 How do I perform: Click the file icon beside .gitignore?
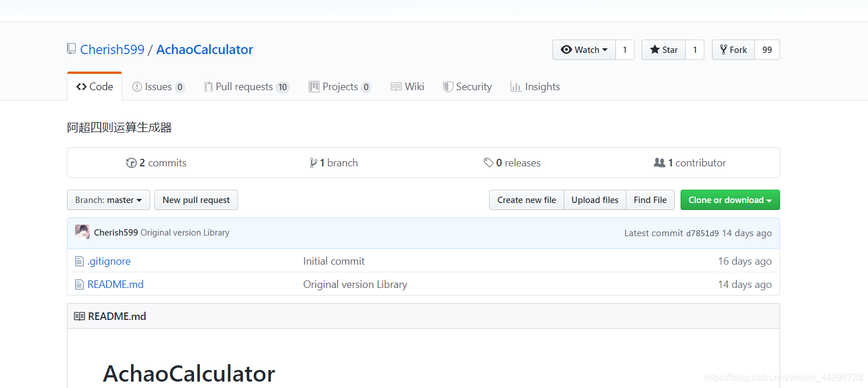point(79,261)
